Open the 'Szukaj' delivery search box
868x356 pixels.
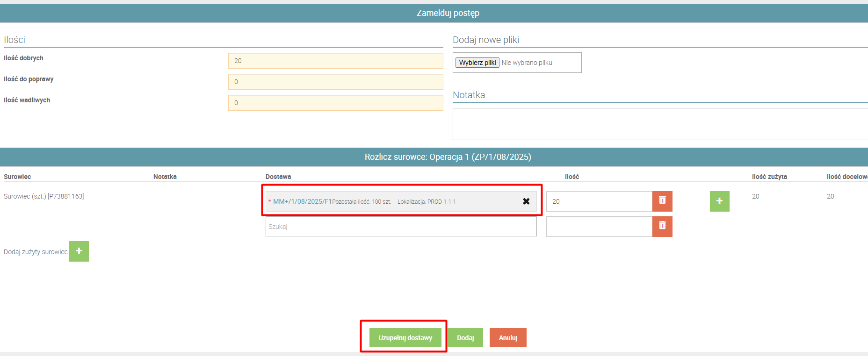click(401, 227)
